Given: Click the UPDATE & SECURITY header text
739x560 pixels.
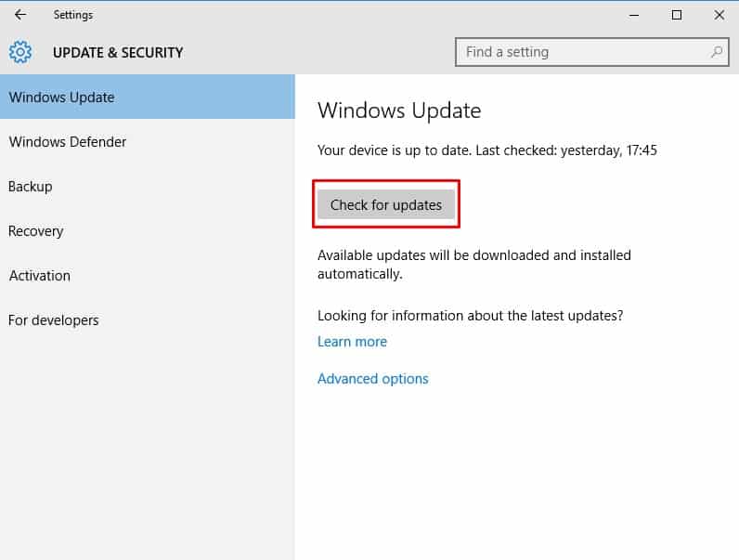Looking at the screenshot, I should (x=118, y=53).
